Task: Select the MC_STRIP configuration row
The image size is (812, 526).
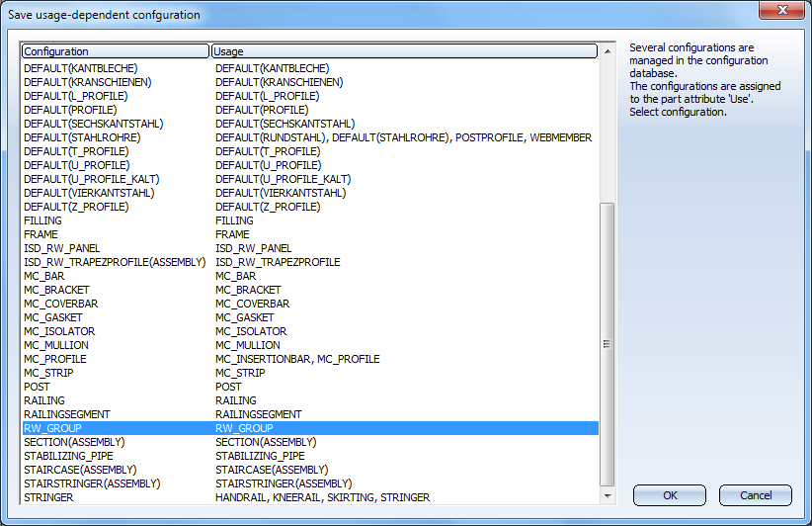Action: (x=310, y=373)
